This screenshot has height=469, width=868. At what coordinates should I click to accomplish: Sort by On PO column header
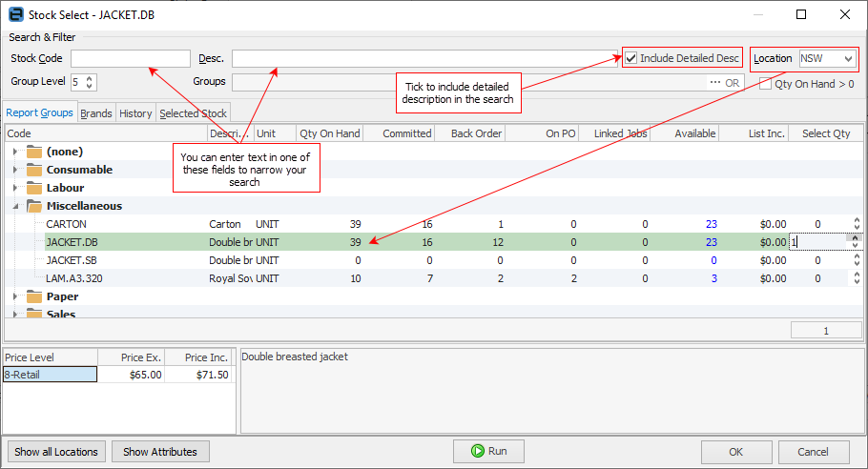point(543,133)
